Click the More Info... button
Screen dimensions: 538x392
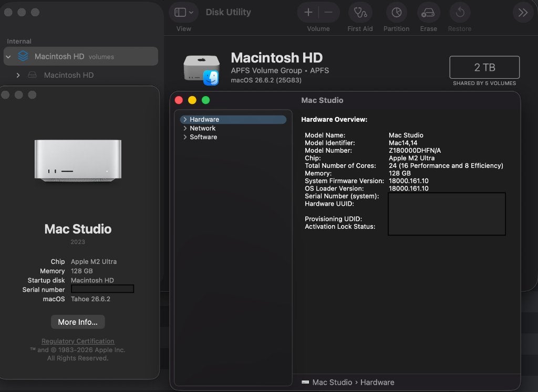tap(78, 322)
